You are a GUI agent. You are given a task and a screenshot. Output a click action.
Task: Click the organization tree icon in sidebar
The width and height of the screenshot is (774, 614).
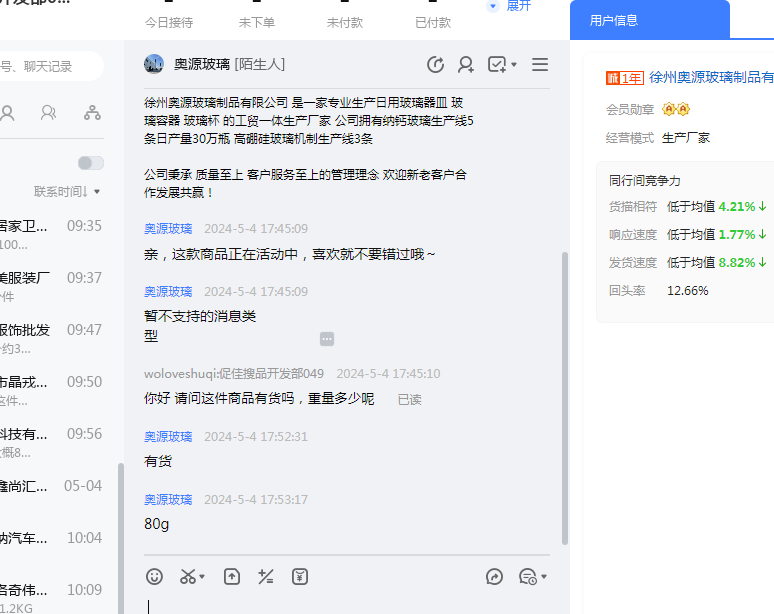click(x=92, y=112)
